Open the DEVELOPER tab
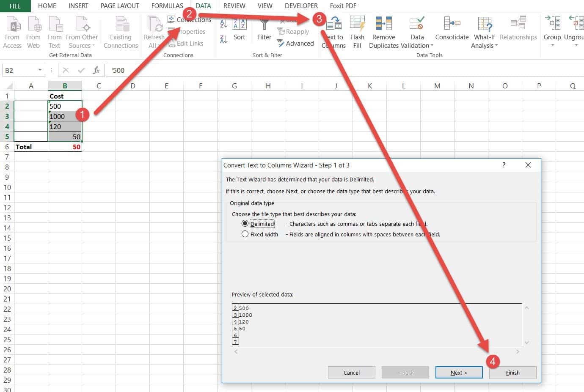The height and width of the screenshot is (392, 584). 301,5
